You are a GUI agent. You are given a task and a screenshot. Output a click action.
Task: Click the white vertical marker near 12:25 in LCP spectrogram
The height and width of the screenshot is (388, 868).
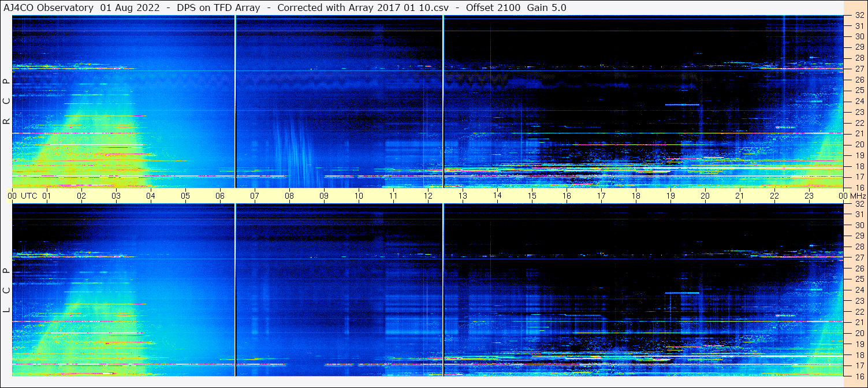(x=443, y=290)
